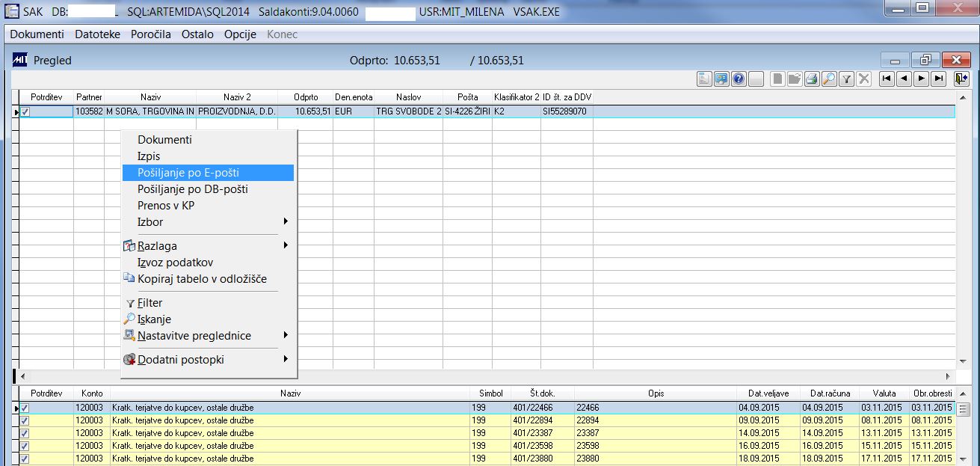Go to the next record arrow
Screen dimensions: 980x466
click(922, 78)
